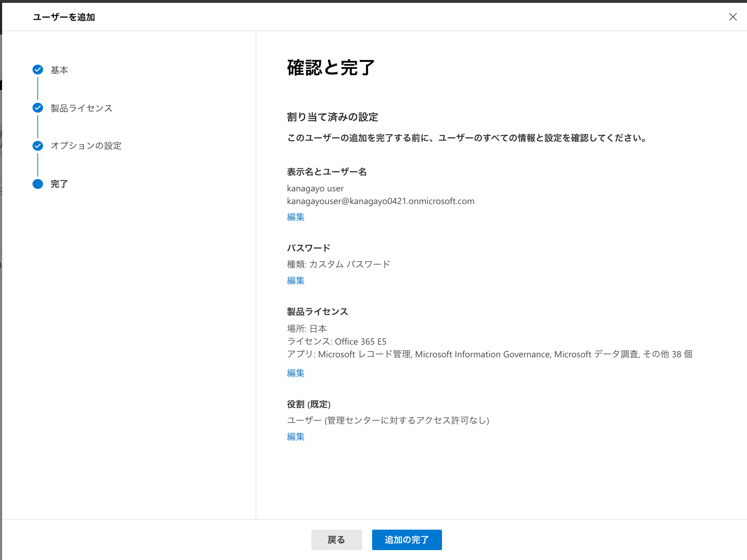This screenshot has width=747, height=560.
Task: Click the ライセンス: Office 365 E5 text
Action: point(337,341)
